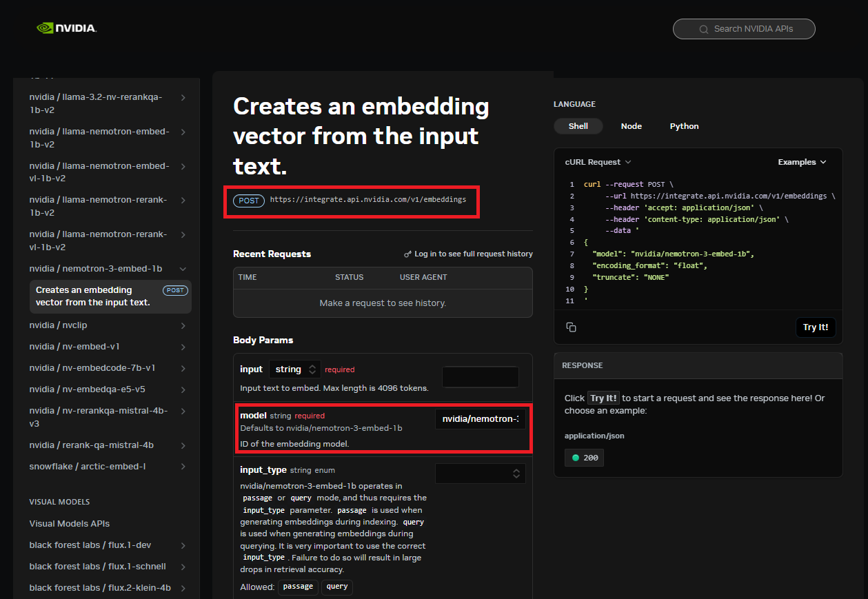868x599 pixels.
Task: Expand nvidia / llama-nemotron-rerank-1b-v2 chevron
Action: pyautogui.click(x=183, y=200)
